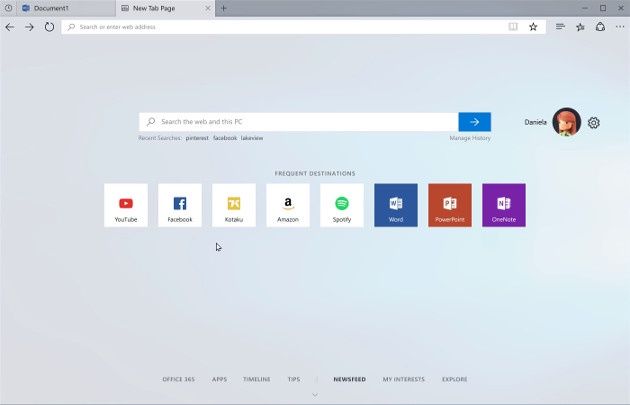The width and height of the screenshot is (630, 405).
Task: Open the Kotaku destination tile
Action: click(x=234, y=205)
